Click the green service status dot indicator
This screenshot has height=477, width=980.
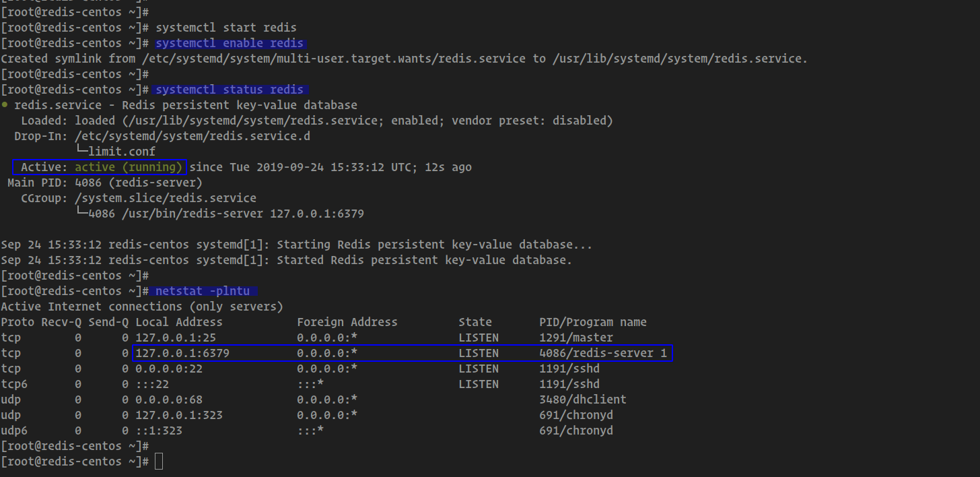pos(5,104)
